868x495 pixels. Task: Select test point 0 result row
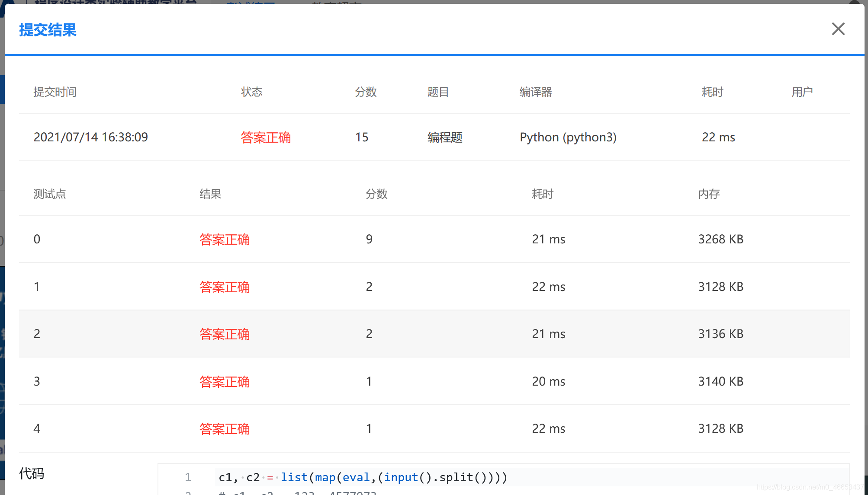(225, 239)
